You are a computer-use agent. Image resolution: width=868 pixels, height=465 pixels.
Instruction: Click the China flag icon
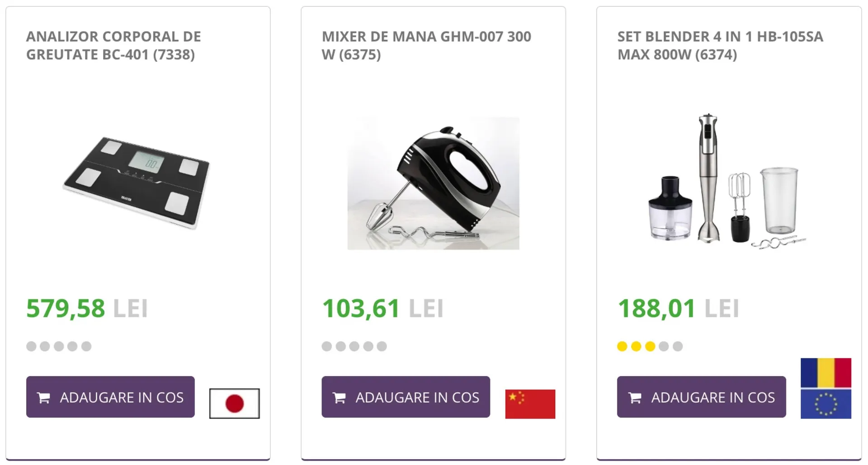(530, 404)
